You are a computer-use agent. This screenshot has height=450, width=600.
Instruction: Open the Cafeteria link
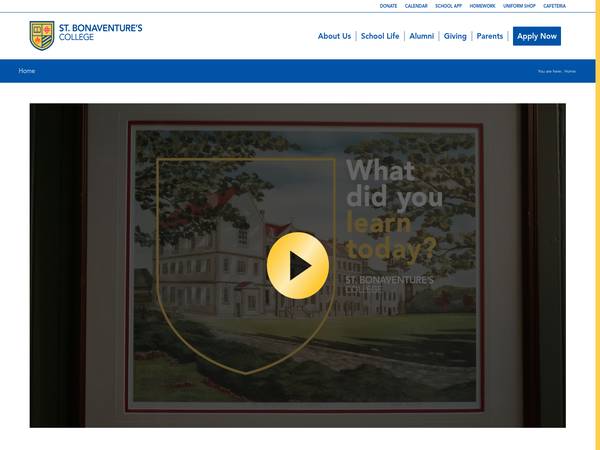point(554,6)
